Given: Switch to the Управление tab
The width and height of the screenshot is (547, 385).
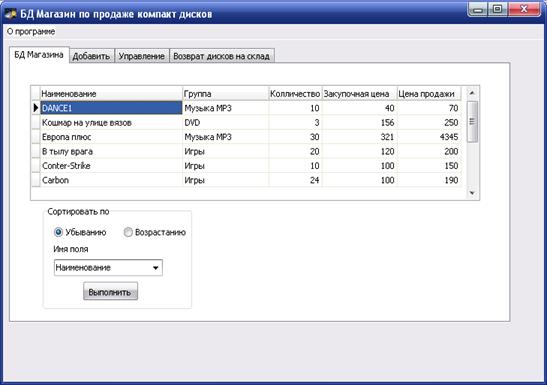Looking at the screenshot, I should point(141,56).
